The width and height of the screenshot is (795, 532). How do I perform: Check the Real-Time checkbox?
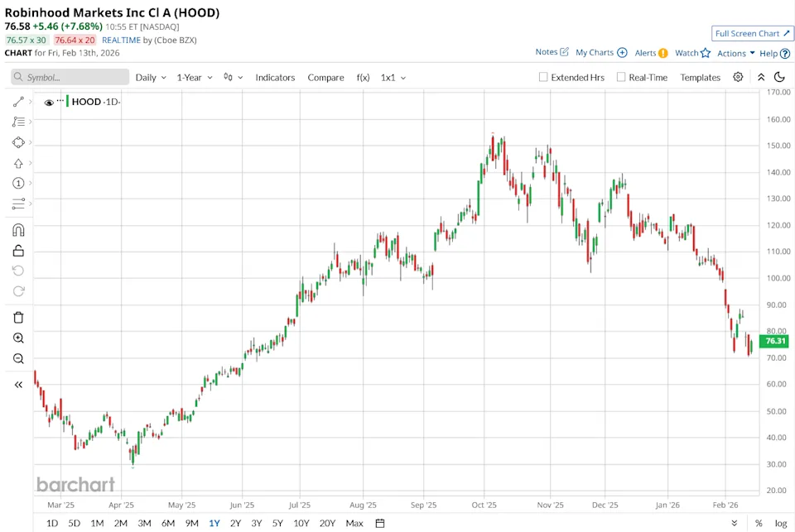coord(621,77)
